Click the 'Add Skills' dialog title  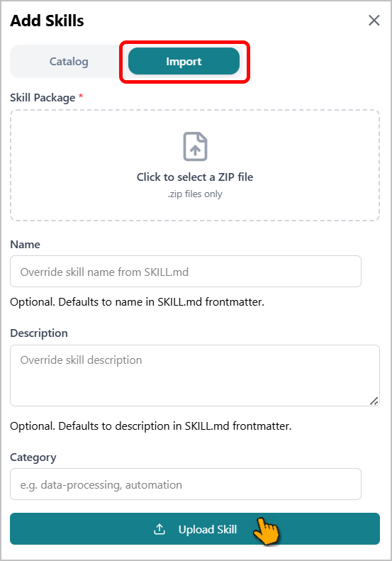(x=47, y=21)
